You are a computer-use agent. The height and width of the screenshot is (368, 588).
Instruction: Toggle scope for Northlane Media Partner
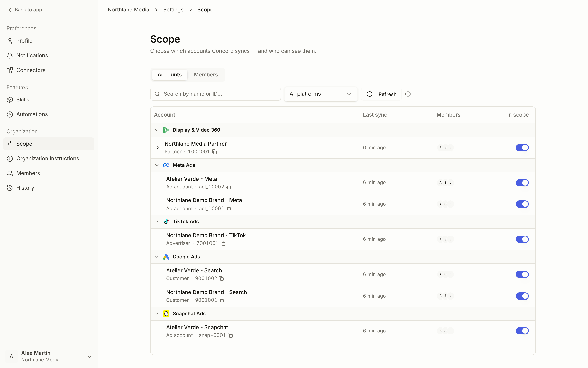point(522,147)
